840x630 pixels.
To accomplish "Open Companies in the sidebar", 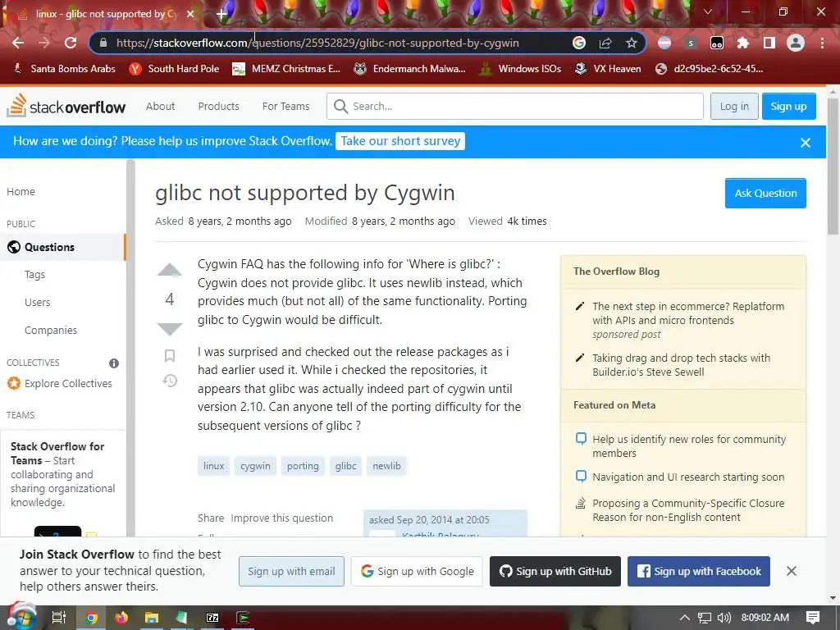I will coord(50,330).
